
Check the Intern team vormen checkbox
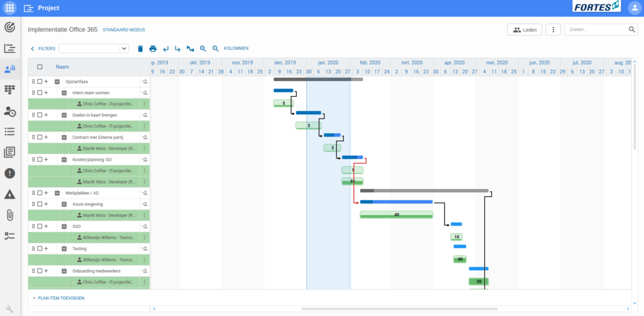coord(40,93)
